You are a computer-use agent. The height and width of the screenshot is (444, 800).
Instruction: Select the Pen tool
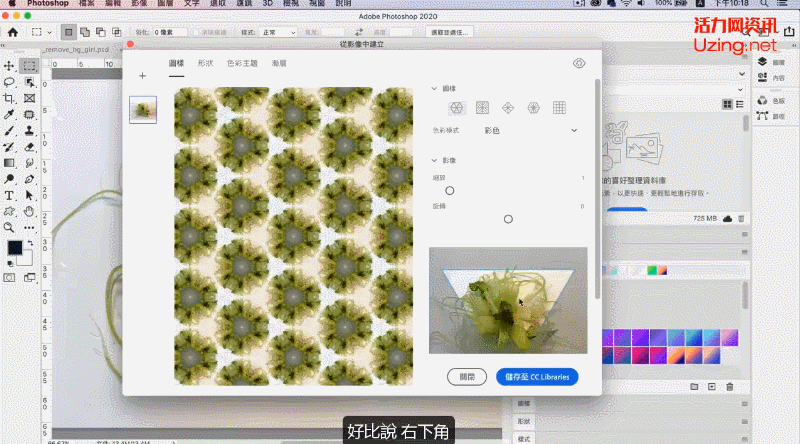[x=29, y=179]
